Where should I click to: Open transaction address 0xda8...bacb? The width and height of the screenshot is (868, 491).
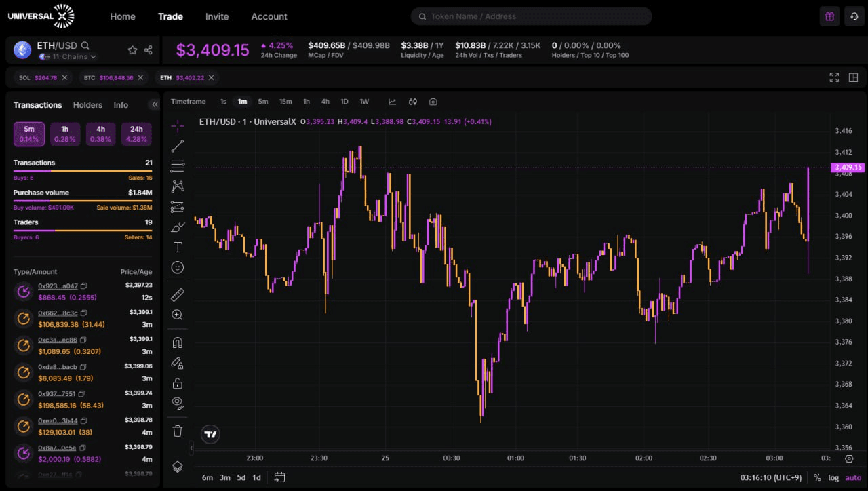tap(58, 367)
